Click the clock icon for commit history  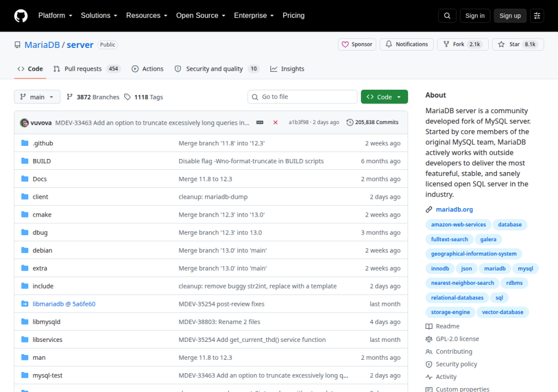point(350,122)
